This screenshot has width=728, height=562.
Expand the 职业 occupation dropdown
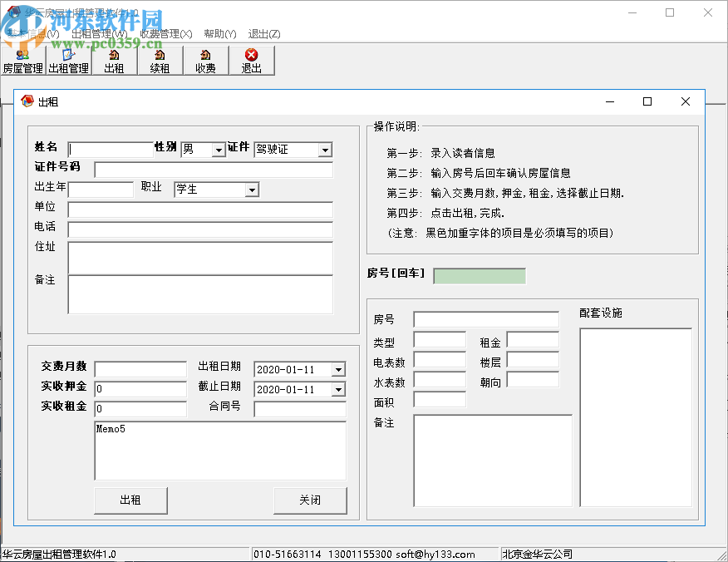coord(252,190)
